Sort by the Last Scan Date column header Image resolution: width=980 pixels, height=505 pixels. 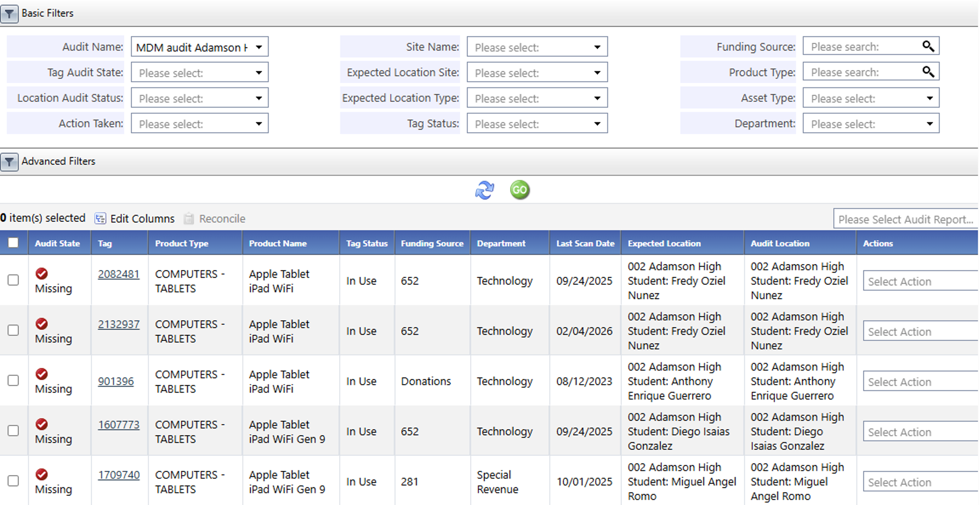coord(585,243)
